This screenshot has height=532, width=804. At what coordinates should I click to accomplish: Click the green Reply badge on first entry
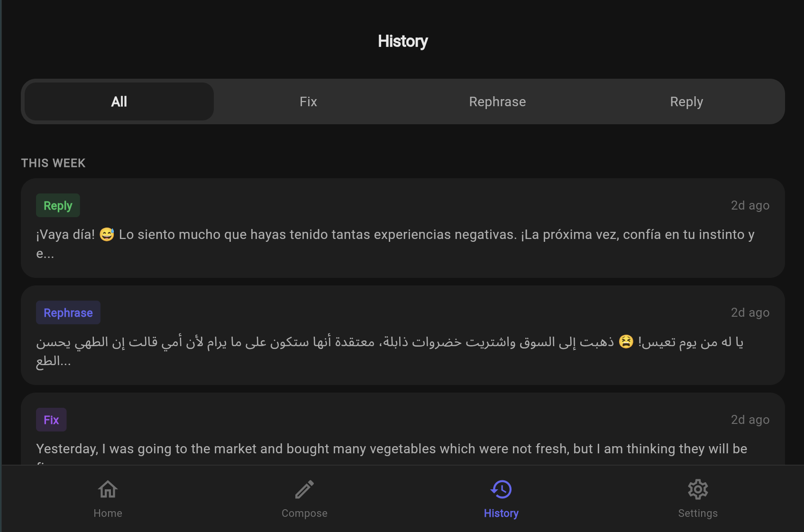point(58,205)
